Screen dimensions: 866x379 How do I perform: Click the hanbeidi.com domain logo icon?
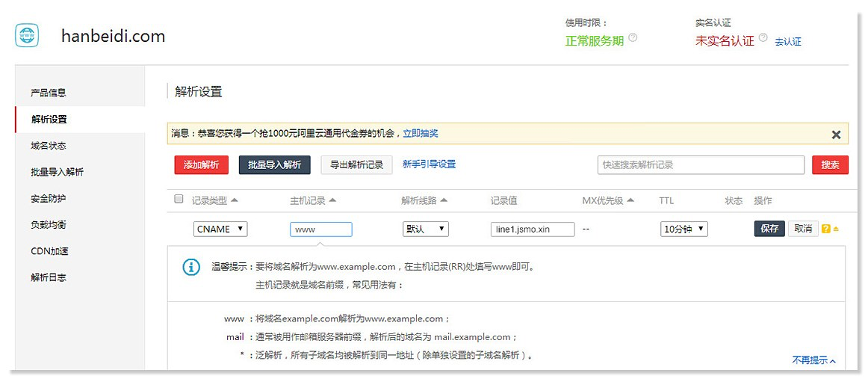pyautogui.click(x=27, y=35)
